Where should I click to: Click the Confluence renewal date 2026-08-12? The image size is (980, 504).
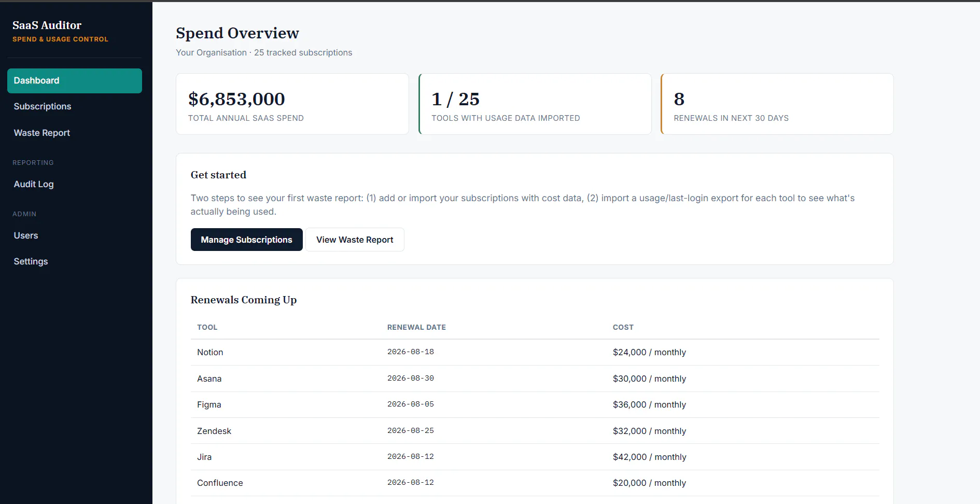pos(411,482)
